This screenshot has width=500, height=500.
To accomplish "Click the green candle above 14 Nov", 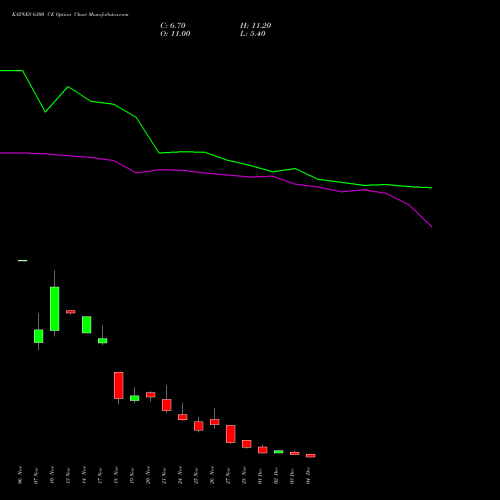I will pos(87,325).
